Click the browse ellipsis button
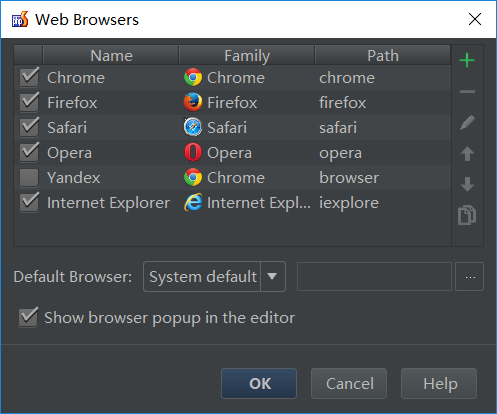 click(469, 277)
